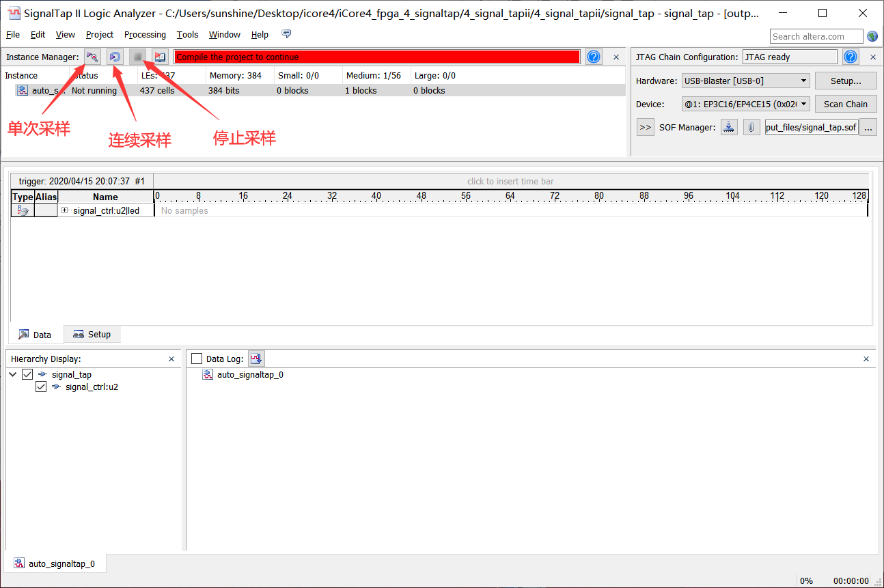Image resolution: width=884 pixels, height=588 pixels.
Task: Click the Run Analysis single-capture icon
Action: [x=92, y=57]
